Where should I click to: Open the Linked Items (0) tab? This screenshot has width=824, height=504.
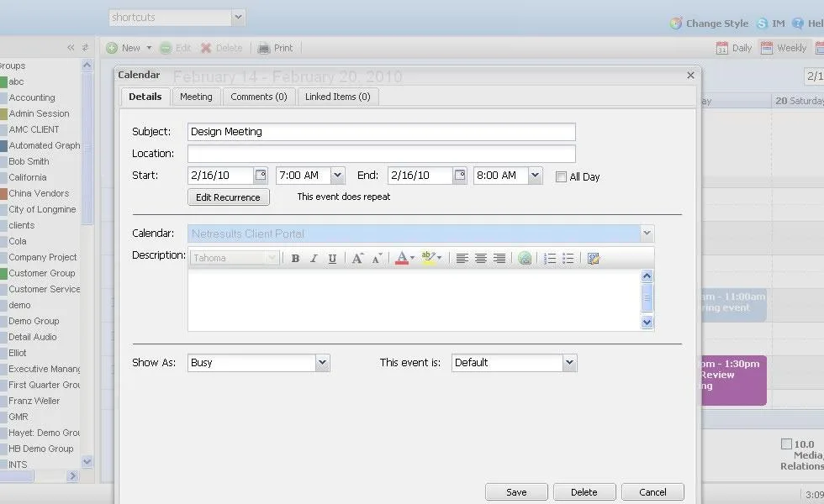coord(338,97)
